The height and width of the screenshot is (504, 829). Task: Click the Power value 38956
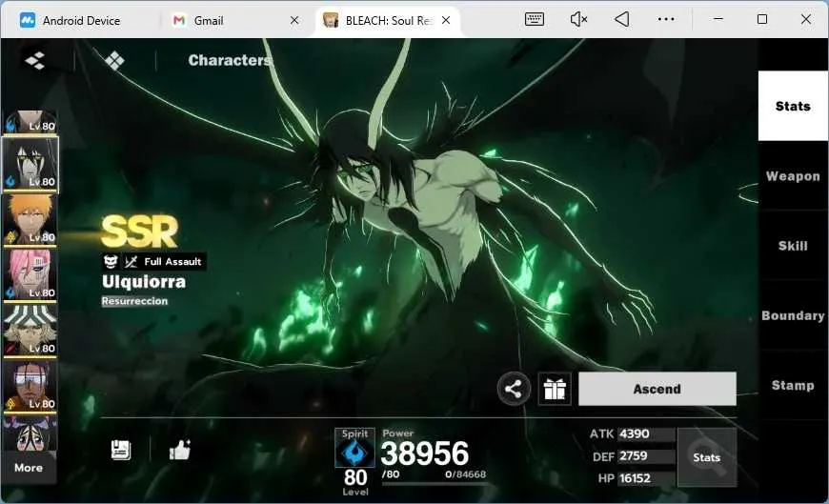(425, 454)
